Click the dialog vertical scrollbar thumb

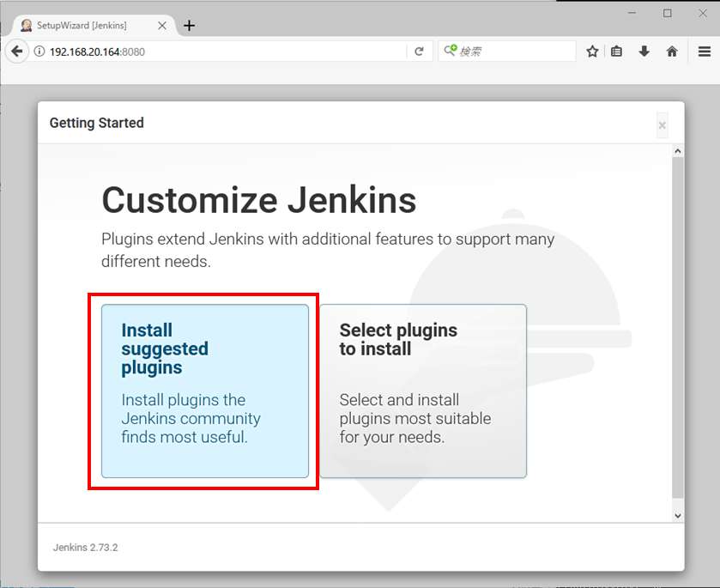point(678,327)
